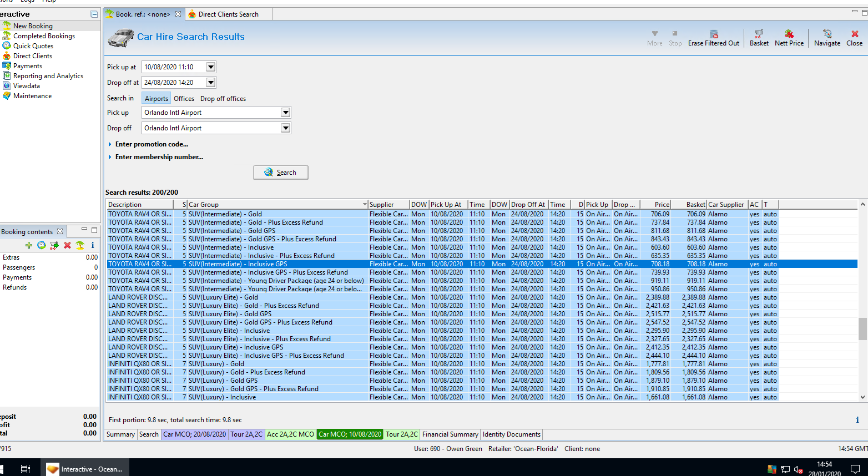The height and width of the screenshot is (476, 868).
Task: Open Payments in the navigation sidebar
Action: 28,66
